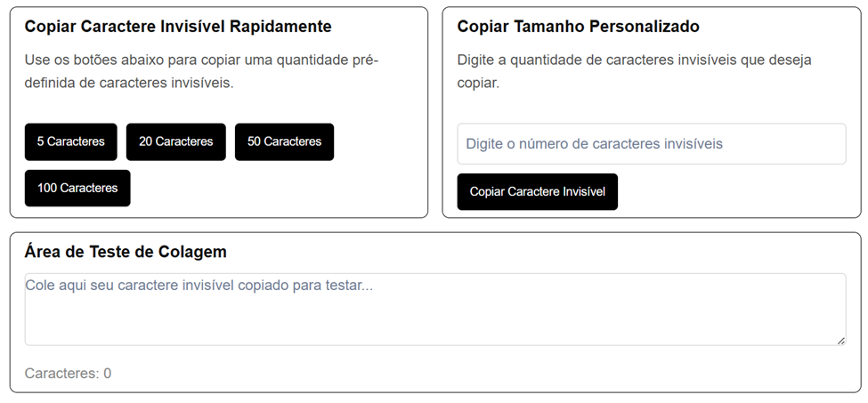Focus the paste test text area
This screenshot has width=868, height=403.
click(x=434, y=309)
